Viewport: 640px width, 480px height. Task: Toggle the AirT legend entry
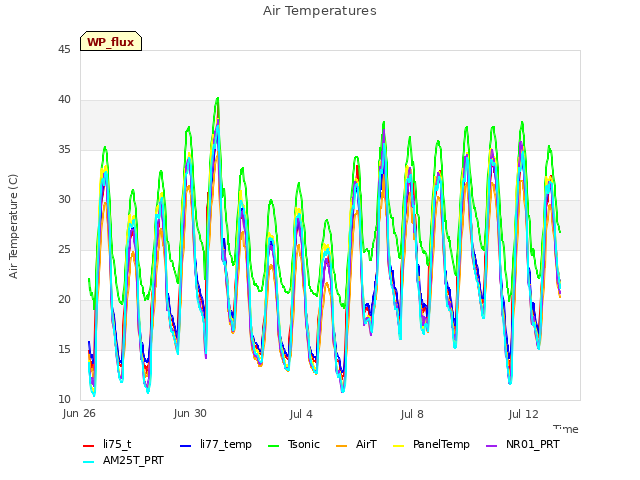click(x=356, y=444)
